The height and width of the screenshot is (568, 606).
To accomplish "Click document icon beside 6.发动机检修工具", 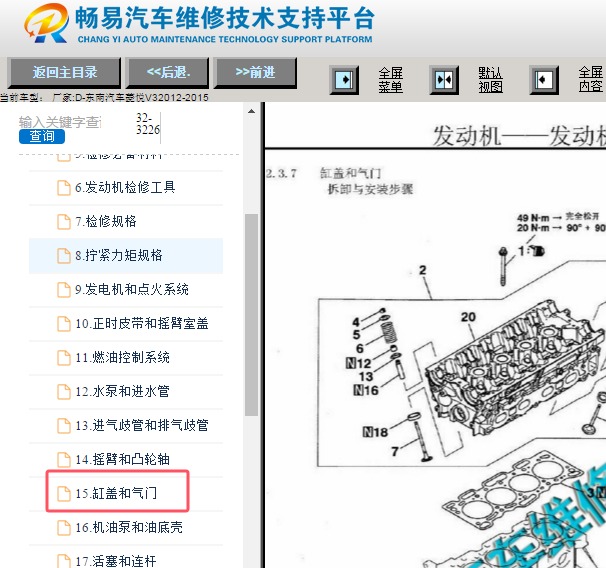I will tap(64, 188).
